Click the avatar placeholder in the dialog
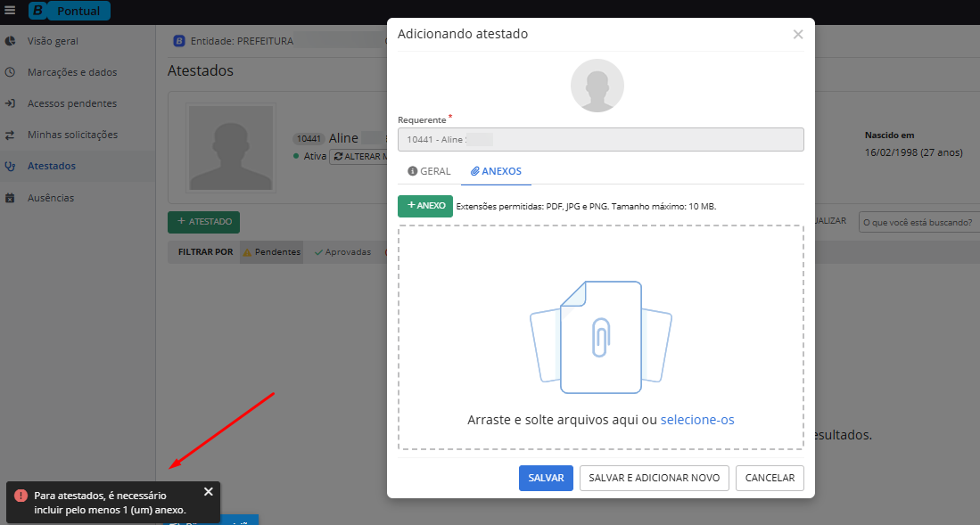 tap(597, 86)
